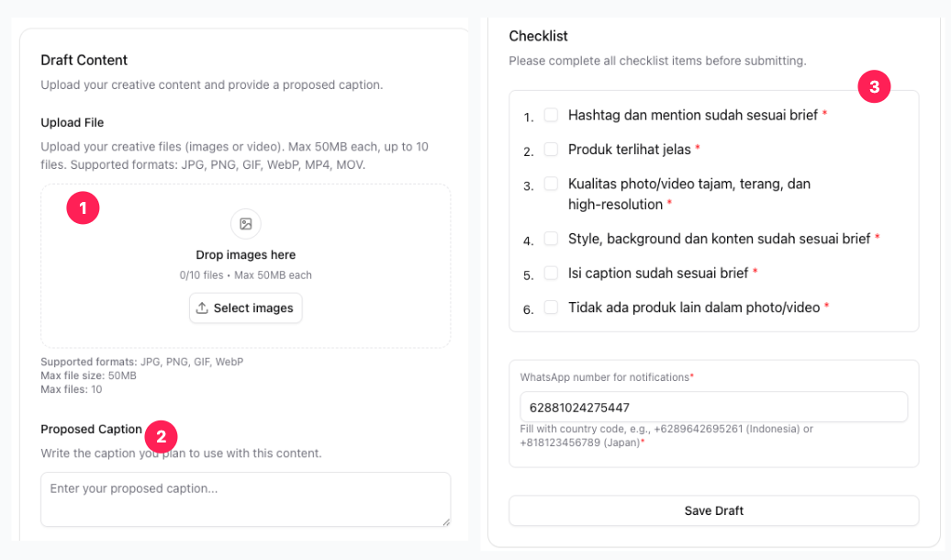This screenshot has width=951, height=560.
Task: Check 'Style, background dan konten' item
Action: 551,239
